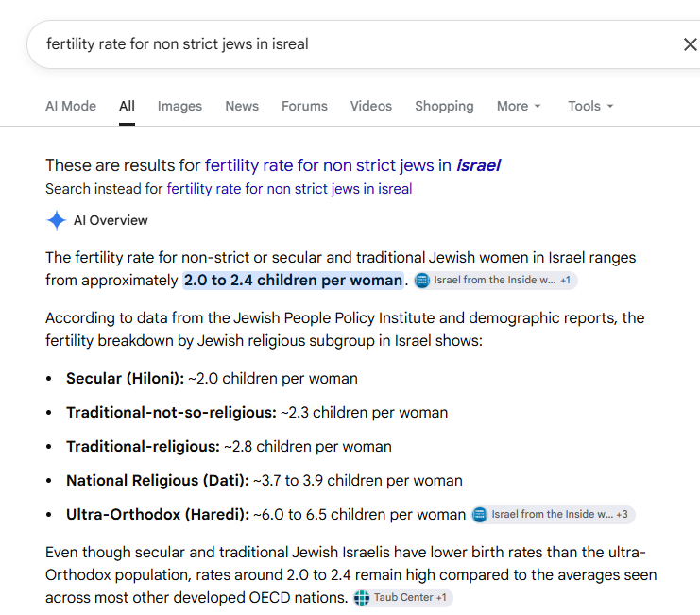Select the All results tab

[x=127, y=106]
